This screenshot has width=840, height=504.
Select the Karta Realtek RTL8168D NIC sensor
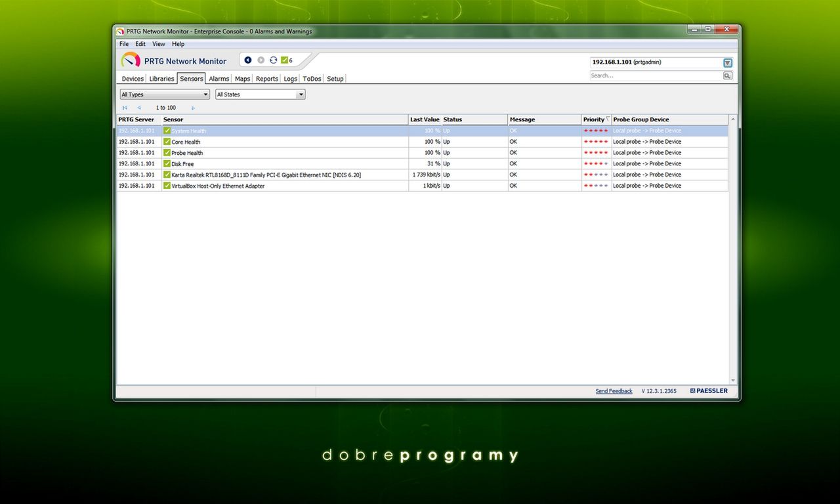266,175
